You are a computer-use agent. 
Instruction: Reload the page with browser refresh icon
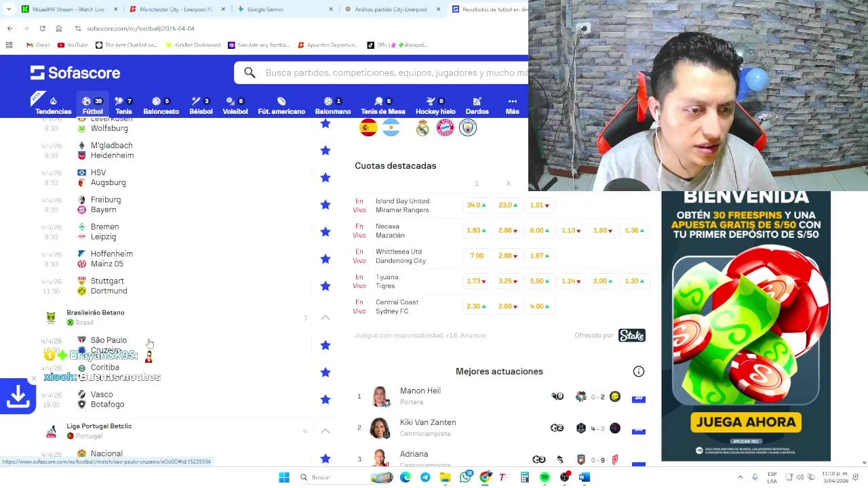click(x=42, y=28)
